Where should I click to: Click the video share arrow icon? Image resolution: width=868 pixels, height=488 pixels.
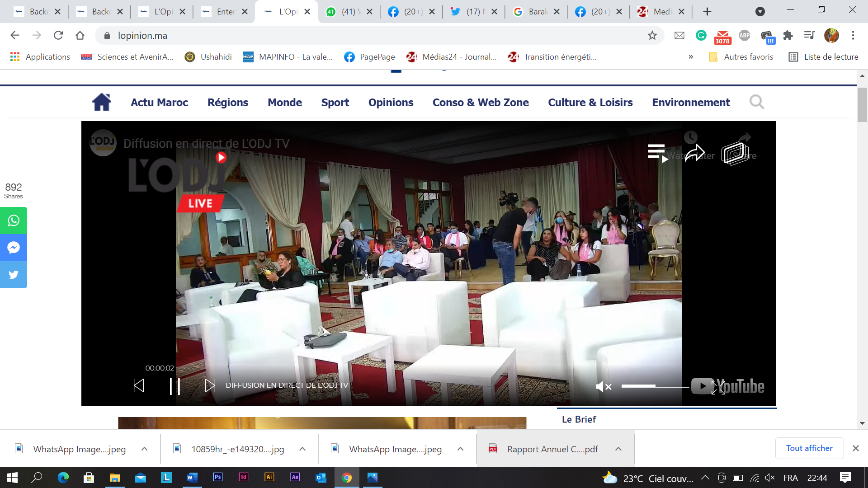point(694,153)
